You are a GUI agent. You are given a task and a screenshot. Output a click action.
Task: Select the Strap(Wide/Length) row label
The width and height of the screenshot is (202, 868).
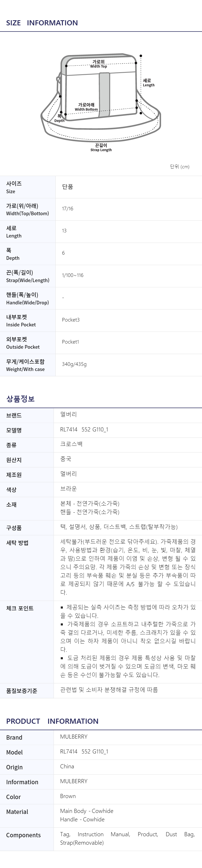click(x=28, y=276)
